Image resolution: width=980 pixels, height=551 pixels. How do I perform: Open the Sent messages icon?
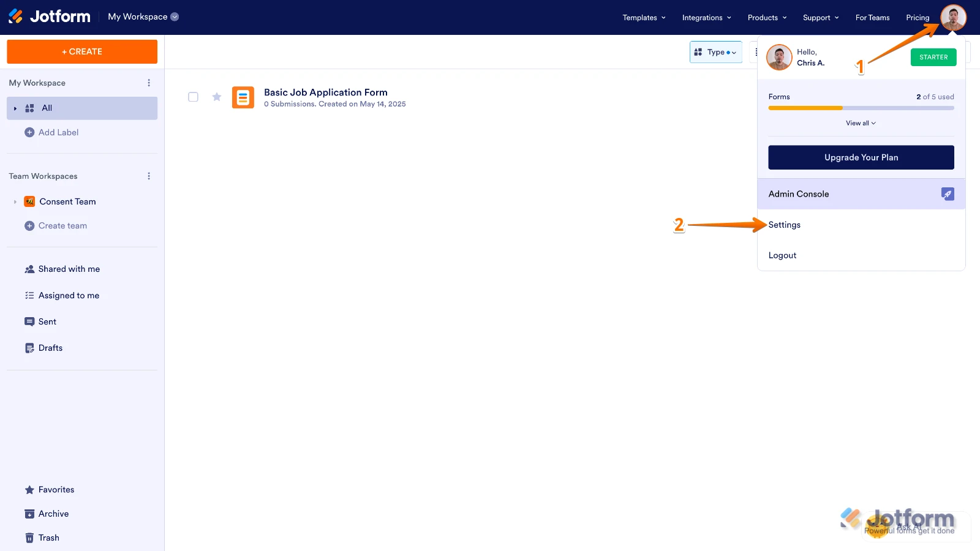click(29, 321)
